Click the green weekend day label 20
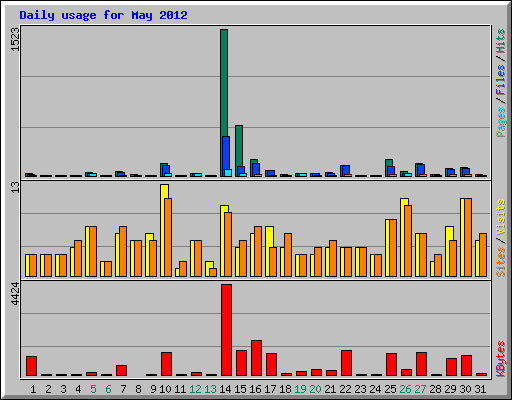 (315, 389)
